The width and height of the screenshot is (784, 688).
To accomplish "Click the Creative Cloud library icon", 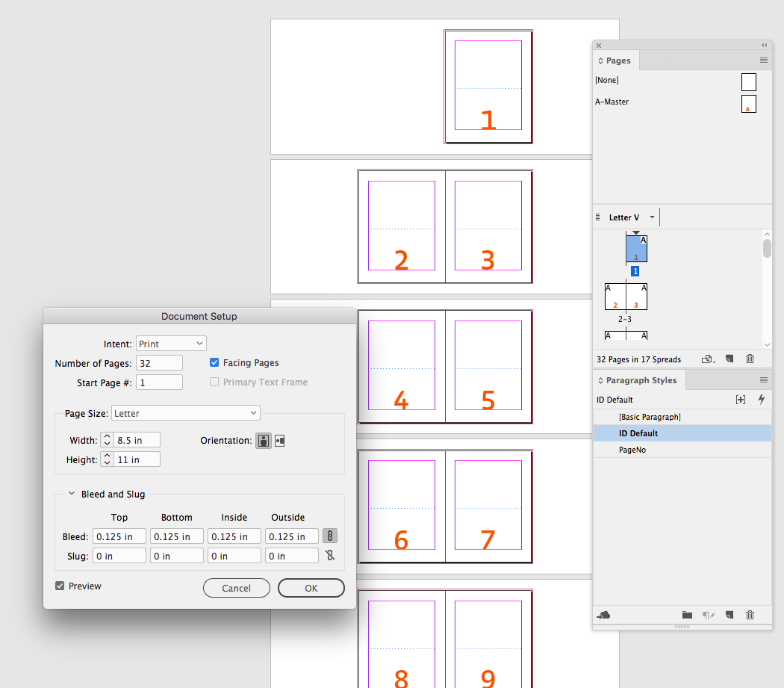I will click(x=603, y=615).
